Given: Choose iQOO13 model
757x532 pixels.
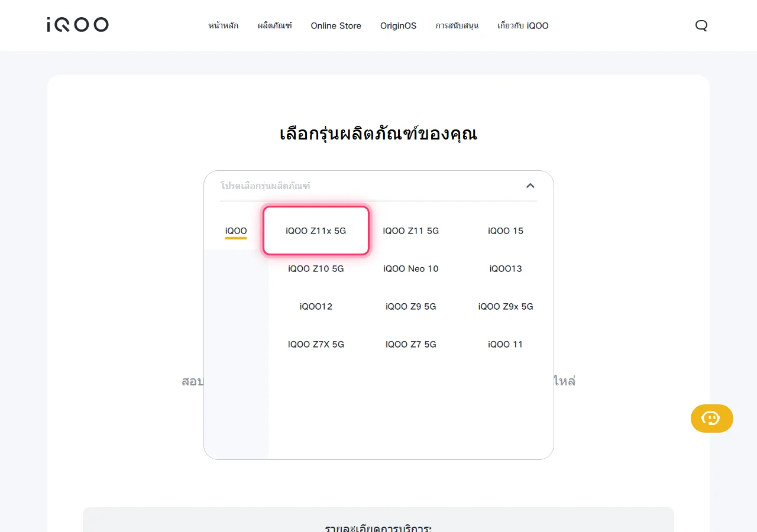Looking at the screenshot, I should coord(506,269).
